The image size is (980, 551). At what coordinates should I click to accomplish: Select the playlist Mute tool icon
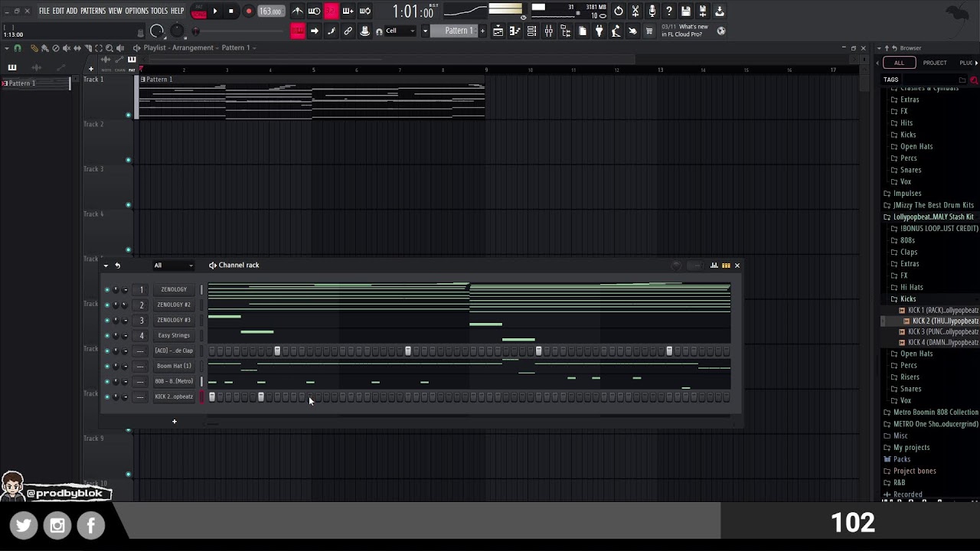pos(67,48)
